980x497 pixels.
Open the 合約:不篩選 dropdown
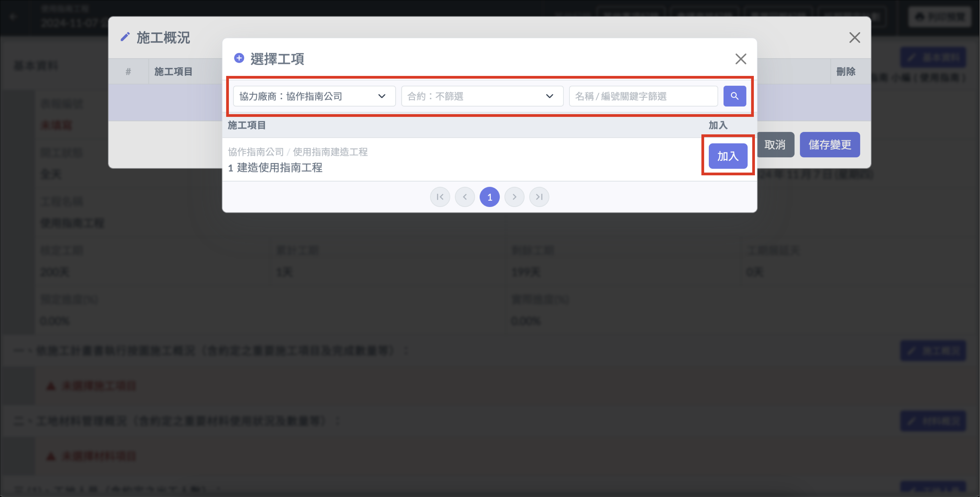coord(482,96)
